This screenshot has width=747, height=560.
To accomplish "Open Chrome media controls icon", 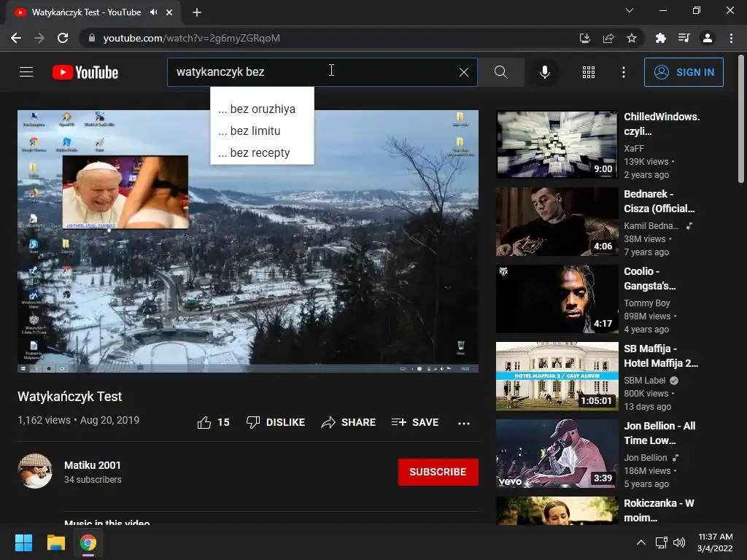I will tap(684, 38).
